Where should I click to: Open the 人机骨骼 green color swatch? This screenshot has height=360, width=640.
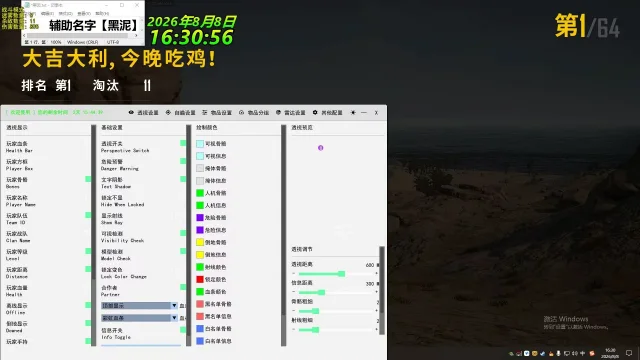[x=200, y=193]
